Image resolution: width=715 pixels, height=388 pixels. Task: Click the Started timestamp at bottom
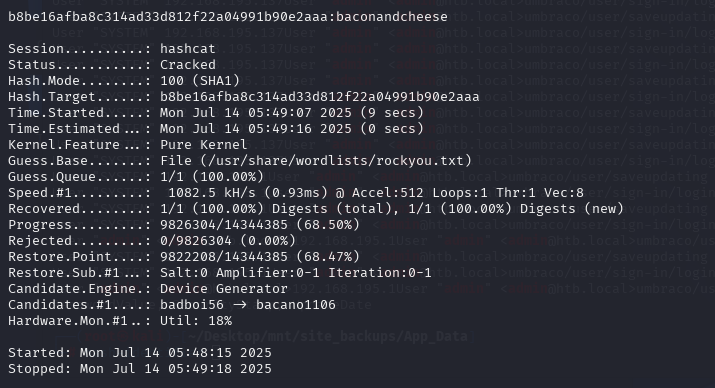176,353
